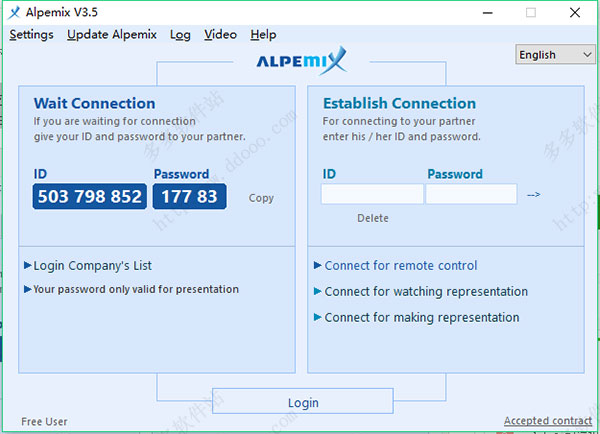Click the Wait Connection heading
The image size is (600, 434).
point(95,103)
